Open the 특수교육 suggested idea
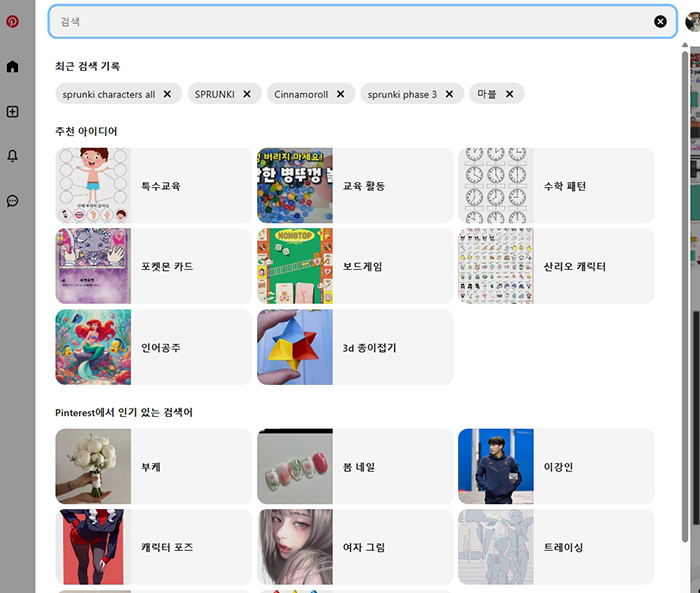This screenshot has height=593, width=700. click(154, 185)
